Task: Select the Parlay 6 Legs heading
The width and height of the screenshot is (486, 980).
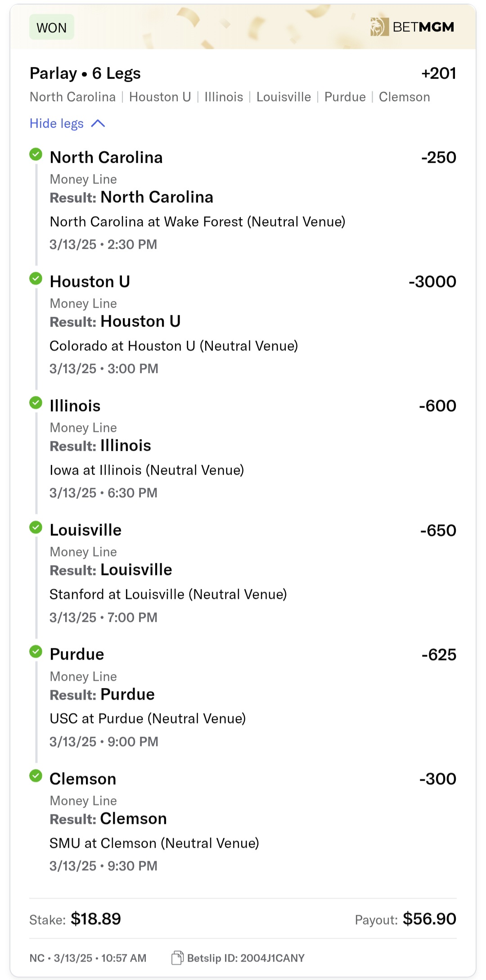Action: coord(85,73)
